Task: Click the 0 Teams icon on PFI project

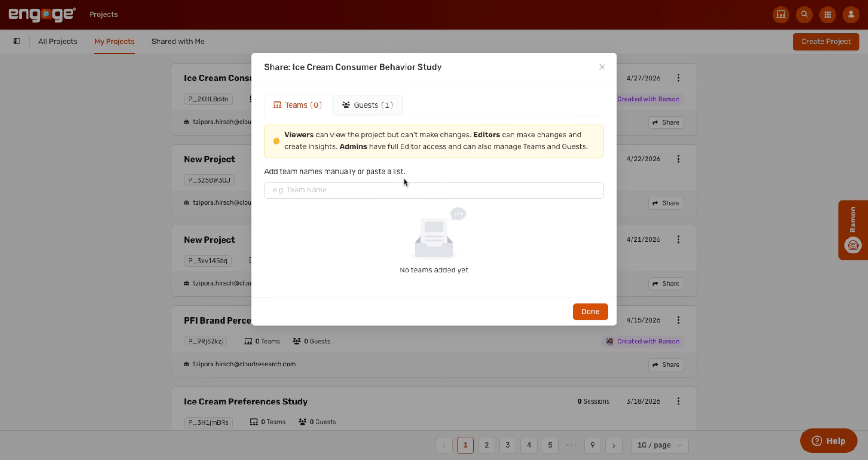Action: 248,341
